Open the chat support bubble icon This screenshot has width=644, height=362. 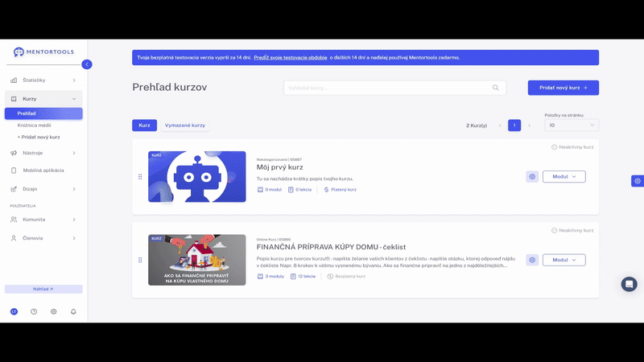pyautogui.click(x=629, y=284)
